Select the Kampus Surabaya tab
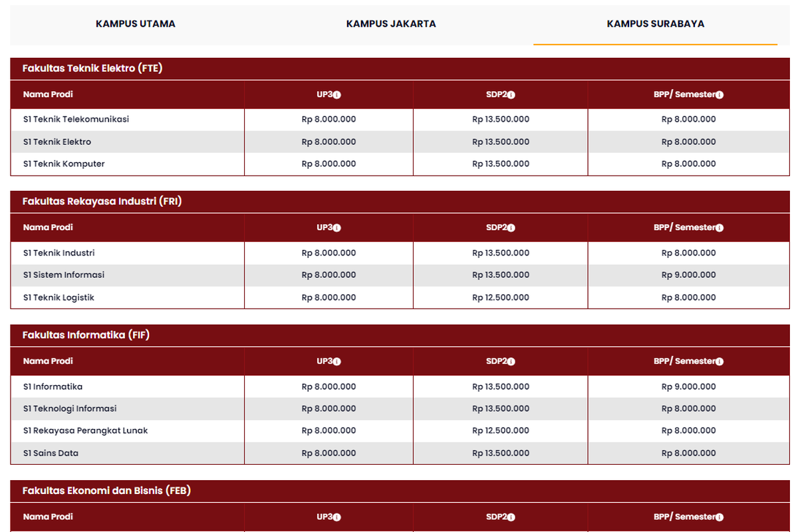Screen dimensions: 798x532 655,24
